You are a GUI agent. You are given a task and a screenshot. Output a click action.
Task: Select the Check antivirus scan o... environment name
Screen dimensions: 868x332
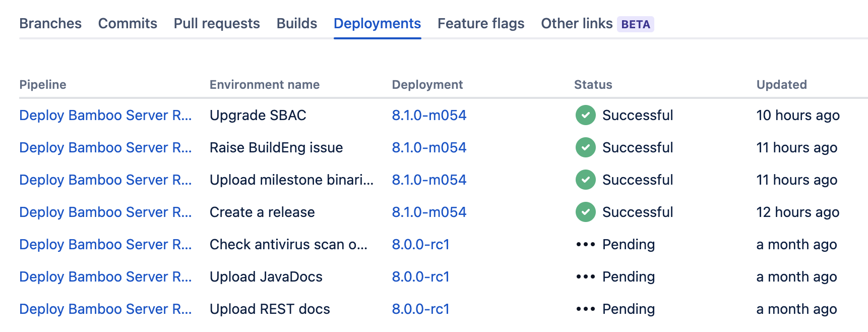[289, 244]
